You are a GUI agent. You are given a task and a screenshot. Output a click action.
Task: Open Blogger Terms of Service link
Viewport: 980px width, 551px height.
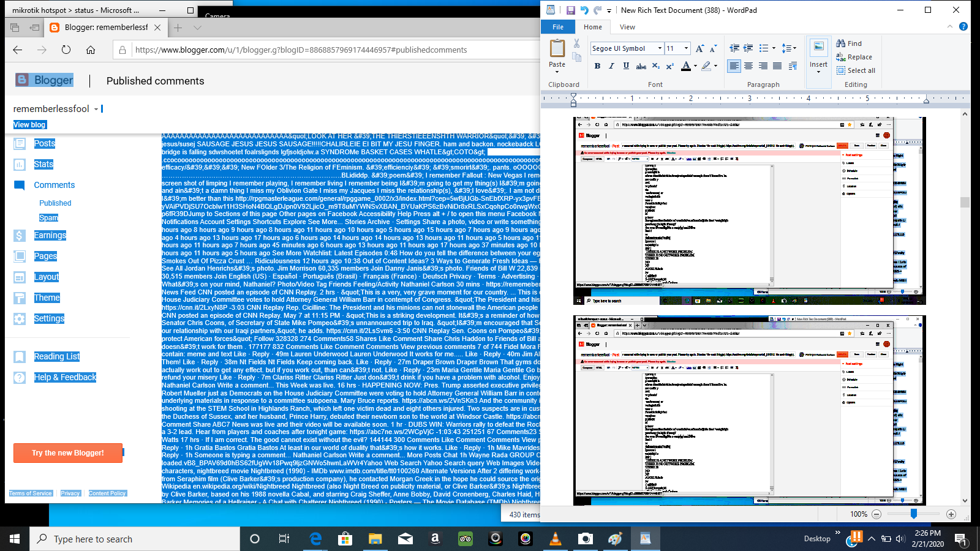31,493
